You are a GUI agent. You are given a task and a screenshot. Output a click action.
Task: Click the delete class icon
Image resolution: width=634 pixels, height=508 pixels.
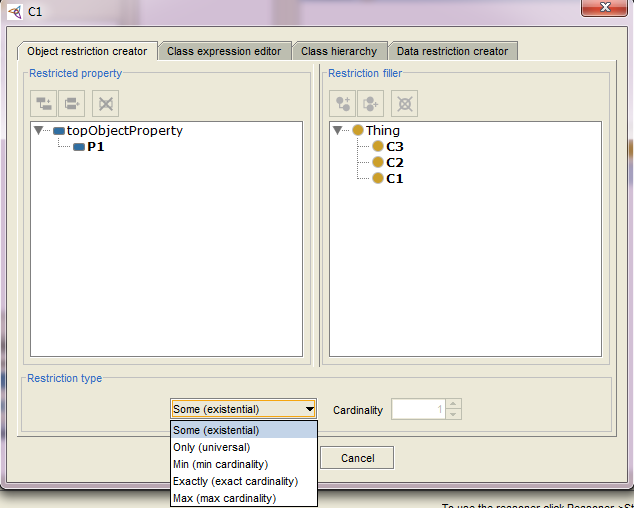[x=405, y=102]
